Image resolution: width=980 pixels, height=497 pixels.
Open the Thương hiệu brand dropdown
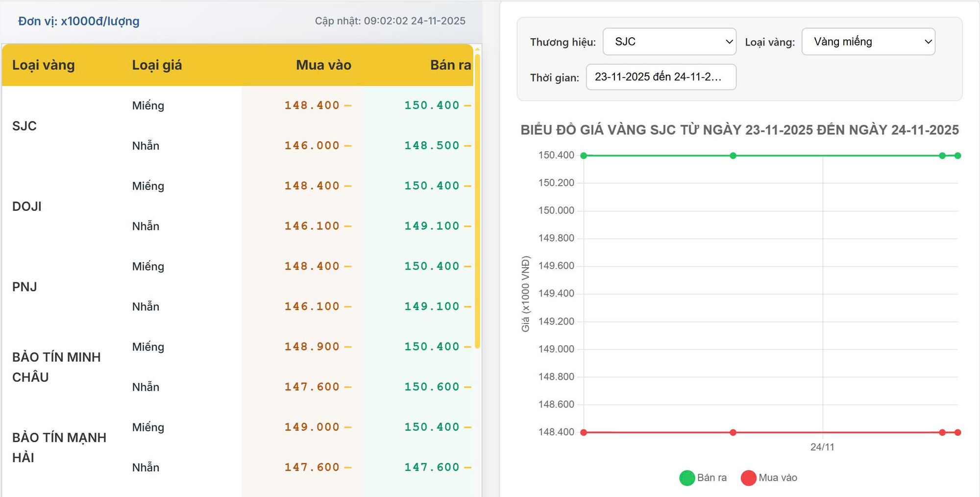[x=669, y=42]
